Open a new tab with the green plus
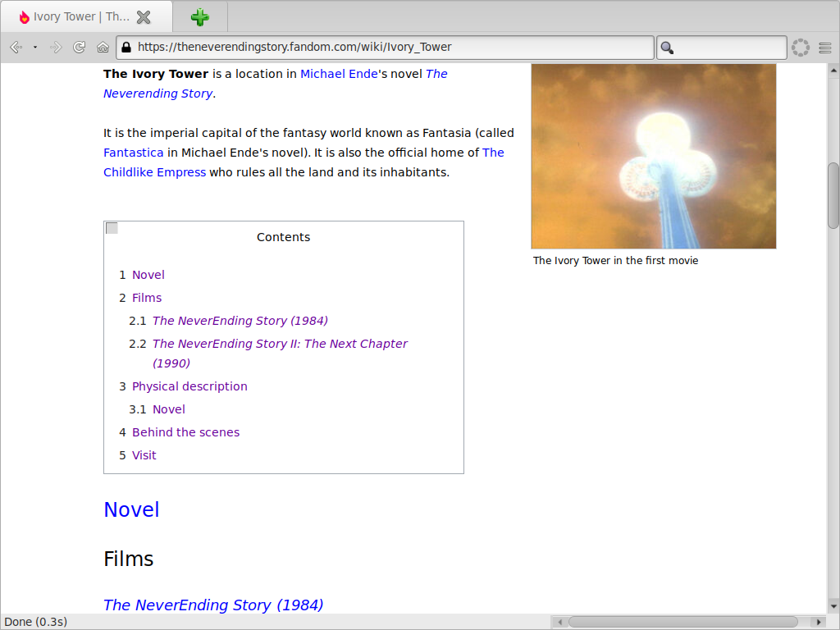The width and height of the screenshot is (840, 630). point(199,16)
